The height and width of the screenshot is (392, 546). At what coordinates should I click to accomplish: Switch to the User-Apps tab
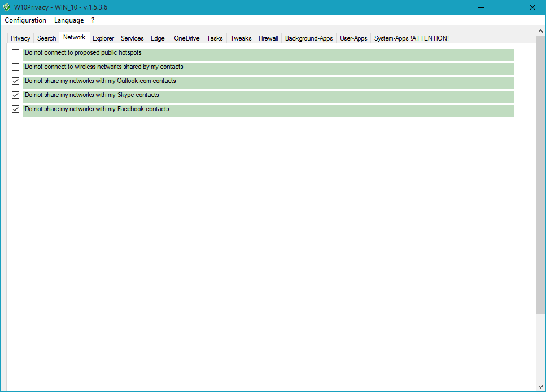tap(354, 38)
